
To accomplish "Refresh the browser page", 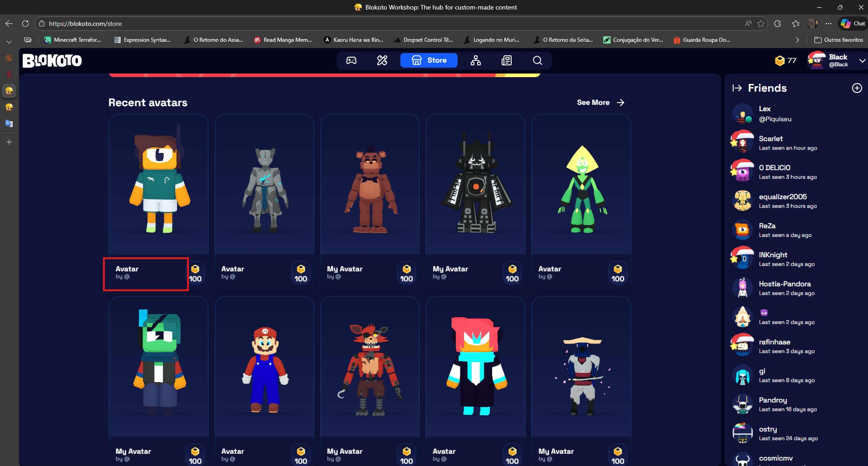I will (25, 24).
